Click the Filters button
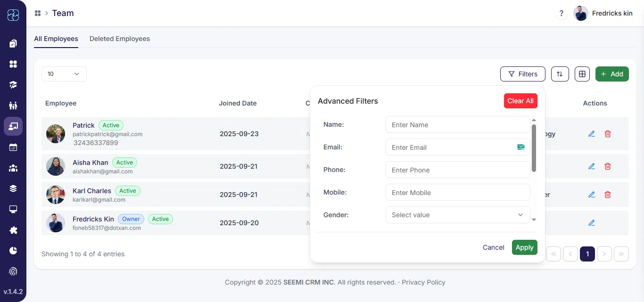The image size is (644, 302). 523,74
